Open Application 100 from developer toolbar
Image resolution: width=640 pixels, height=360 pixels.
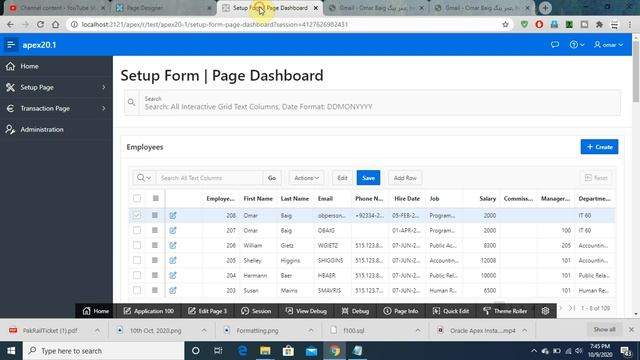tap(149, 311)
